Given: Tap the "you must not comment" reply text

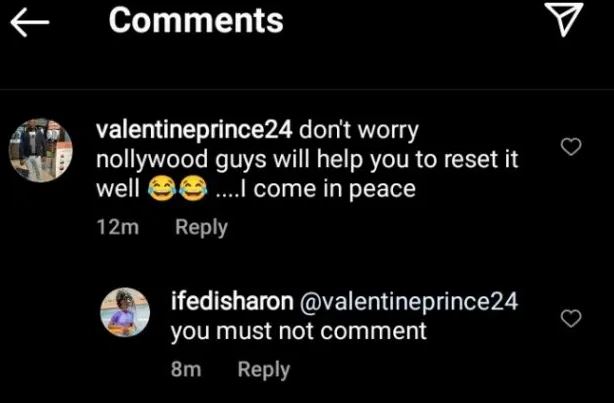Looking at the screenshot, I should coord(298,331).
